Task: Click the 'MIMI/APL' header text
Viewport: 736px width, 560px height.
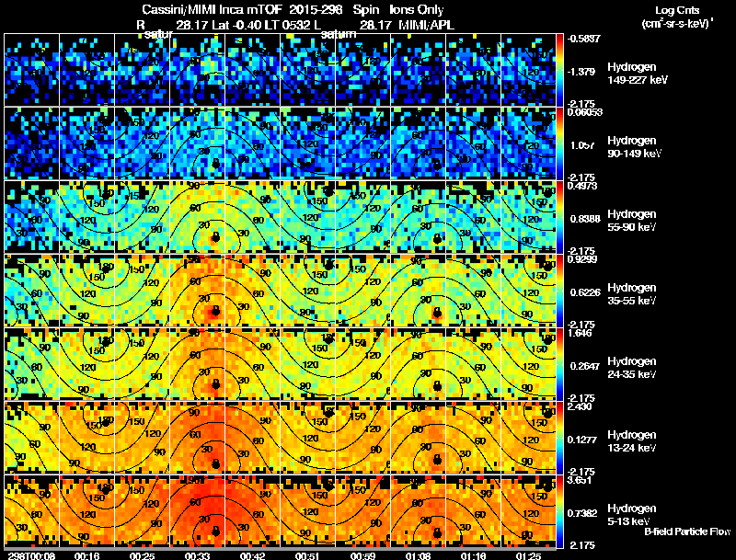Action: pos(426,25)
